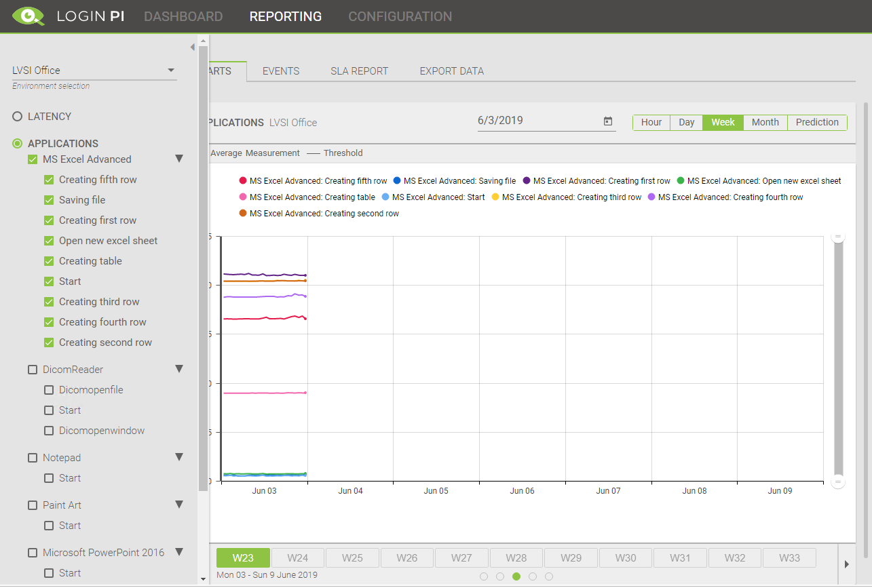Viewport: 872px width, 588px height.
Task: Select week W28
Action: 516,558
